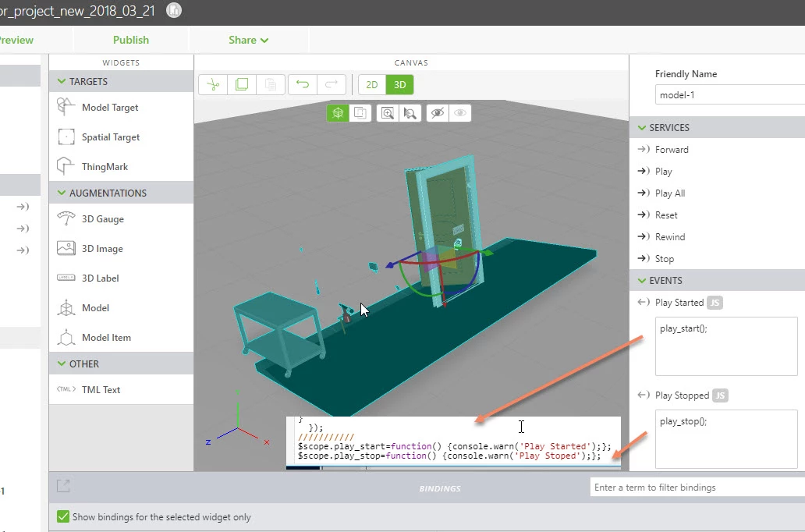Select the 3D Image widget icon
This screenshot has height=532, width=805.
click(66, 248)
